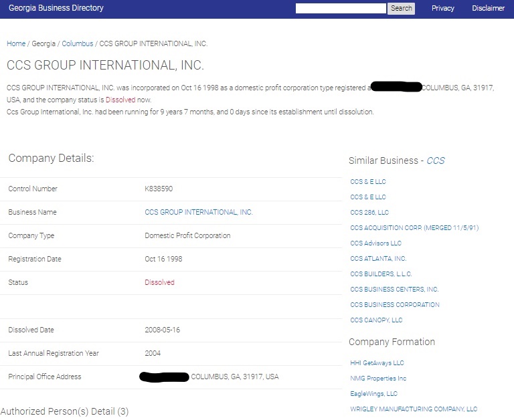Click the Company Details heading
The image size is (514, 420).
(x=51, y=158)
